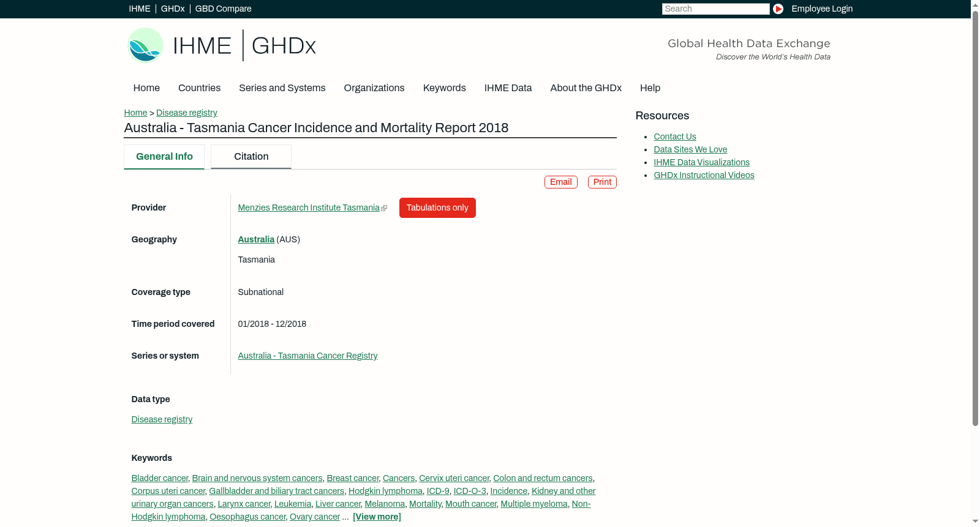This screenshot has width=980, height=527.
Task: Open the IHME link in top bar
Action: (x=140, y=9)
